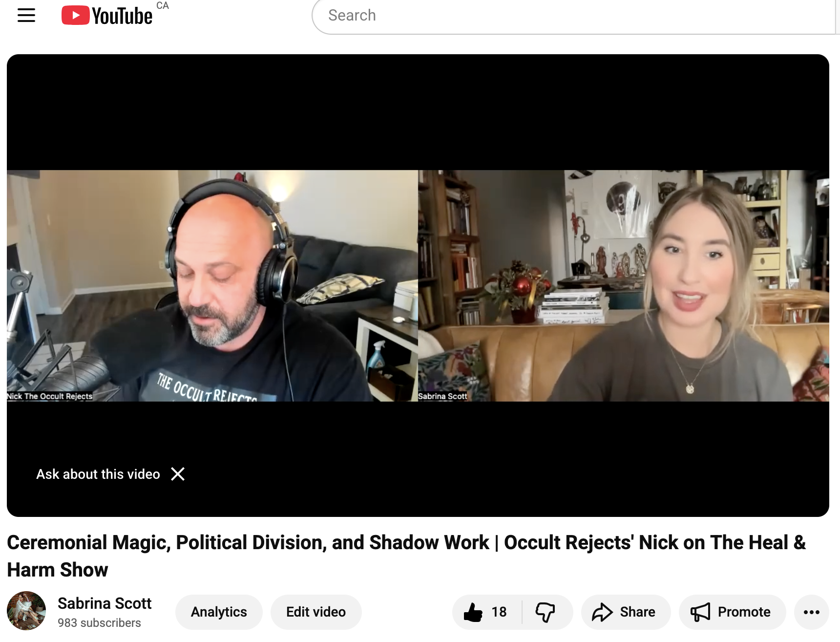The image size is (840, 642).
Task: Click the Edit video button
Action: coord(316,612)
